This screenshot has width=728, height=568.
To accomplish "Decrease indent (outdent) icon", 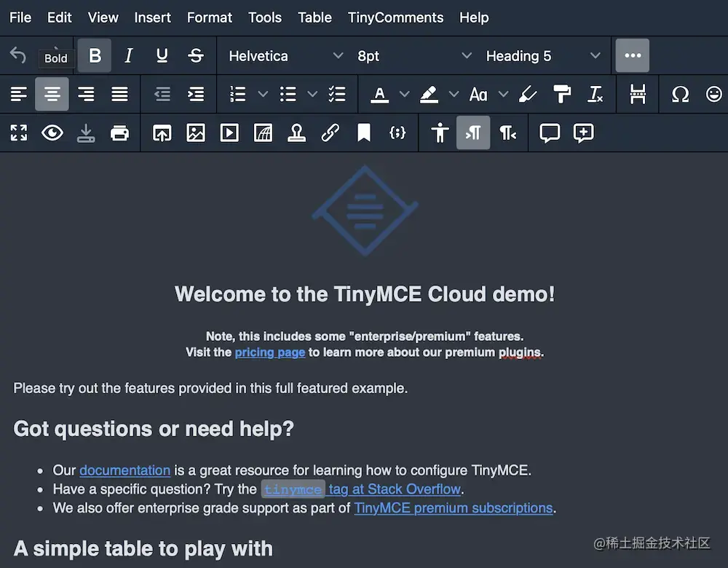I will point(162,94).
